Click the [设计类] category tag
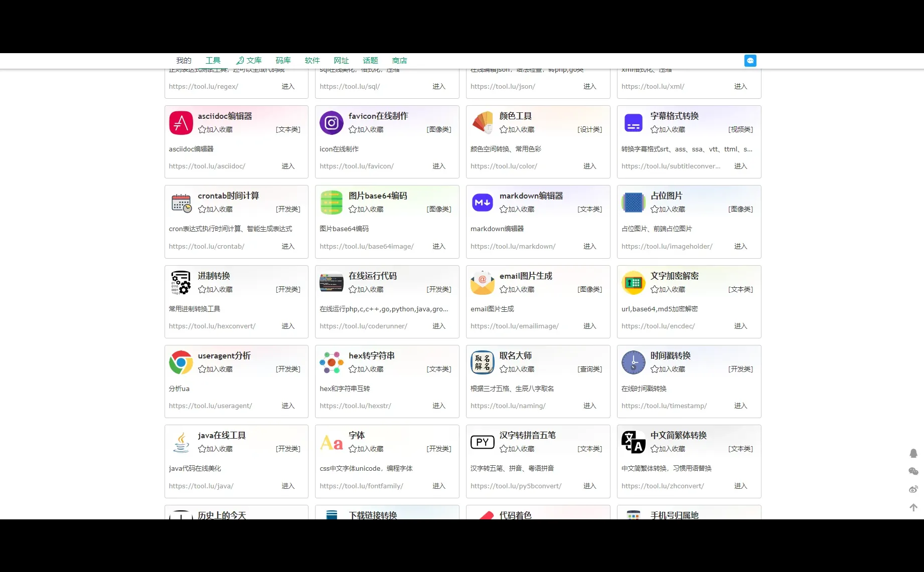The width and height of the screenshot is (924, 572). pos(590,129)
